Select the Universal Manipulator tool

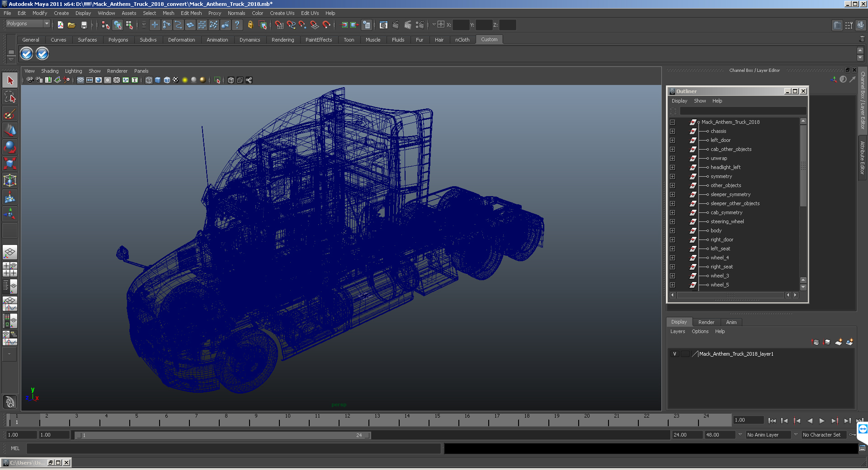[10, 180]
